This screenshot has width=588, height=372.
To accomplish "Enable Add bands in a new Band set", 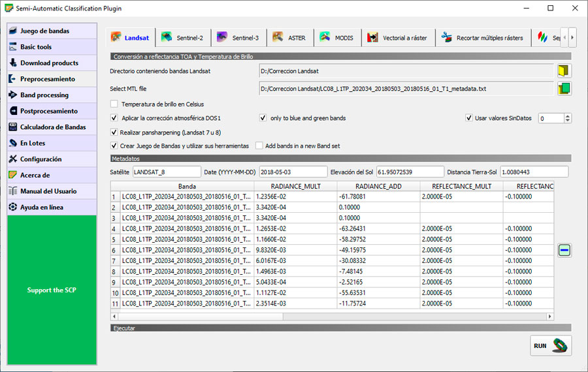I will (x=259, y=146).
